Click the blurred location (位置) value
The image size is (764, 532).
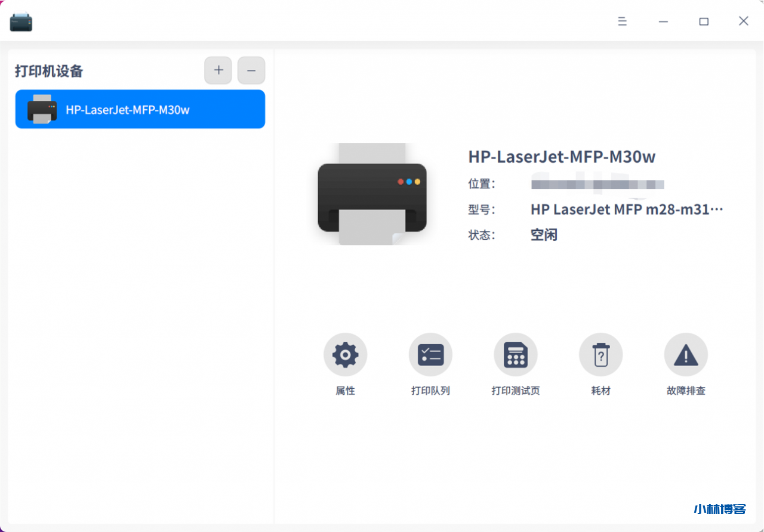[x=597, y=184]
